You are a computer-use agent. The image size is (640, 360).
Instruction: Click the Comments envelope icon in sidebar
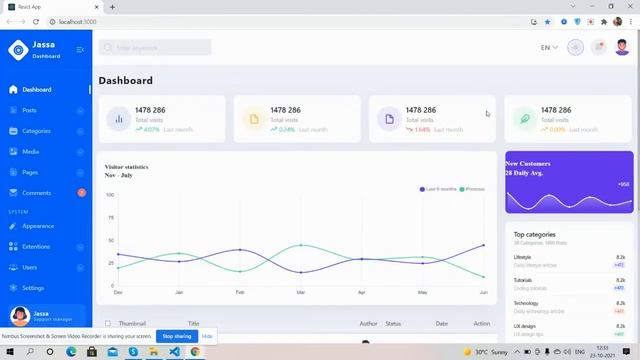click(x=13, y=192)
